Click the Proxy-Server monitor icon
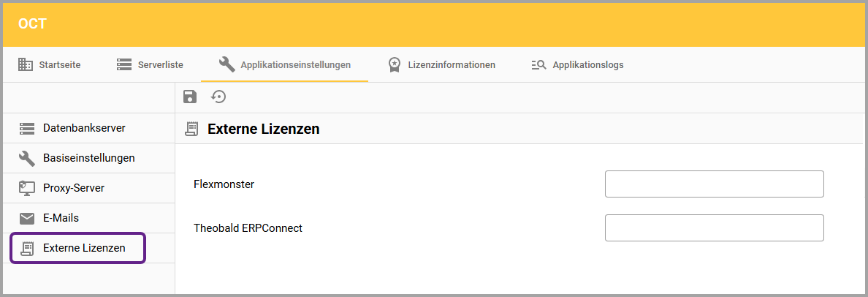 (x=27, y=188)
